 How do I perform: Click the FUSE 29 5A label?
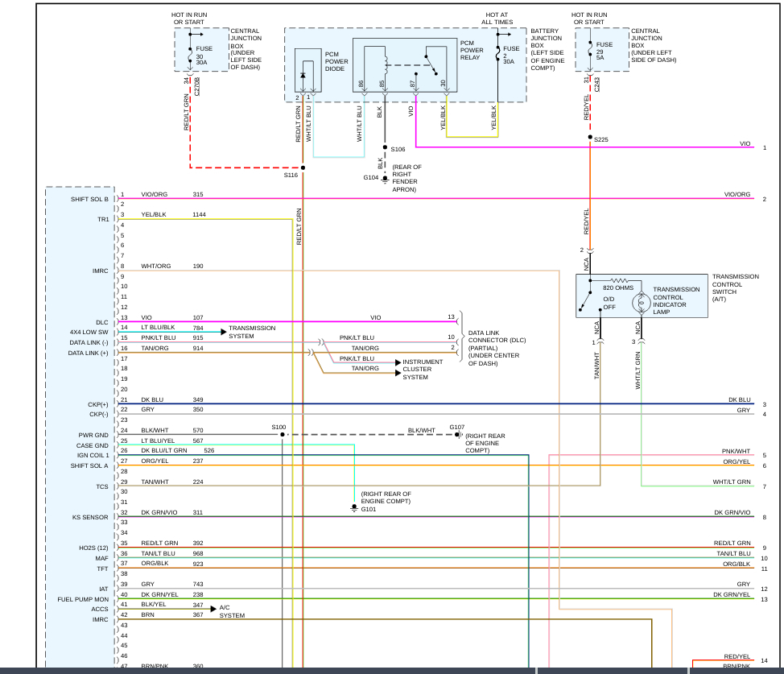tap(604, 51)
